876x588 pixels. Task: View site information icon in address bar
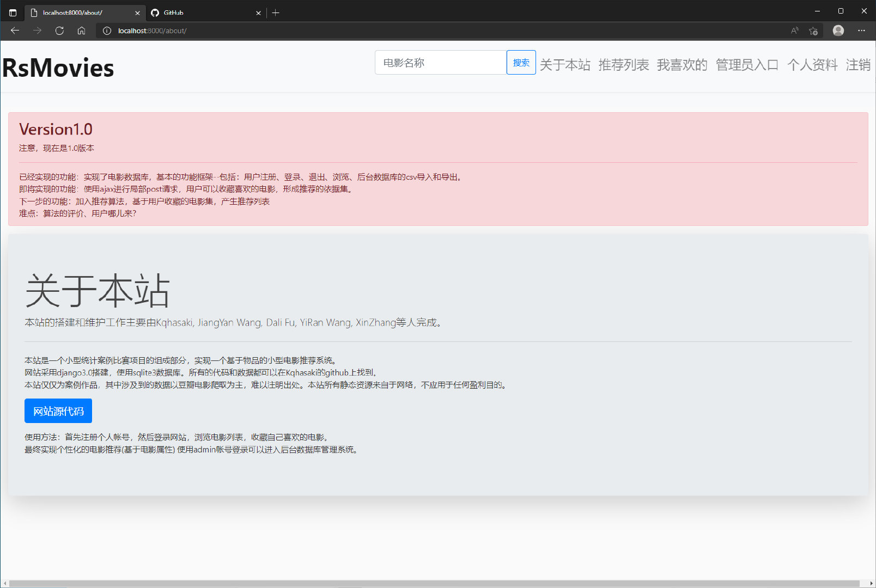[107, 31]
